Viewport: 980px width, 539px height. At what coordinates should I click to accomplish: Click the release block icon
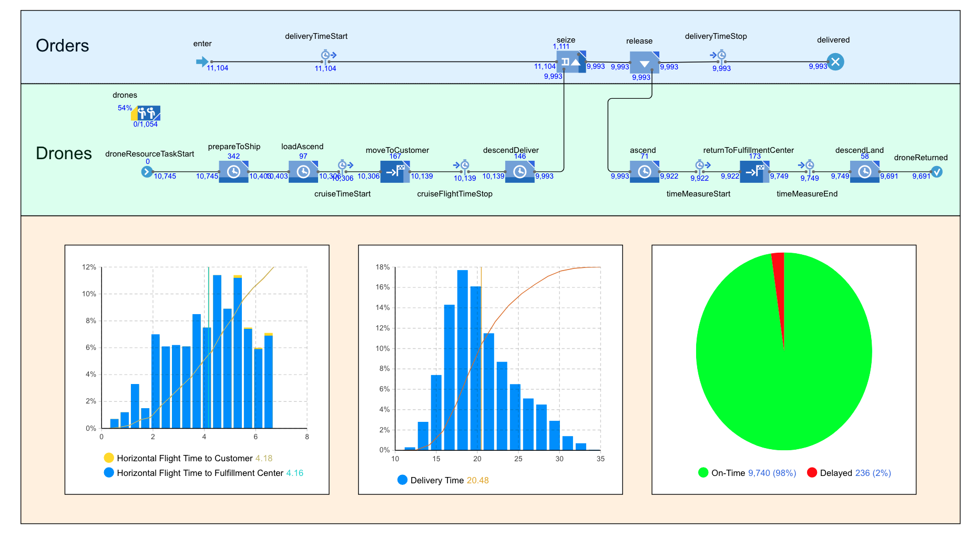tap(645, 63)
